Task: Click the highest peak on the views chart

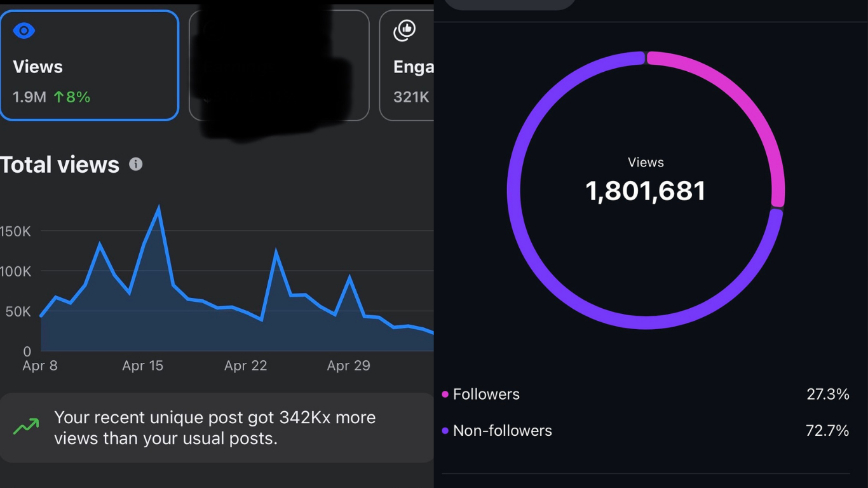Action: coord(158,208)
